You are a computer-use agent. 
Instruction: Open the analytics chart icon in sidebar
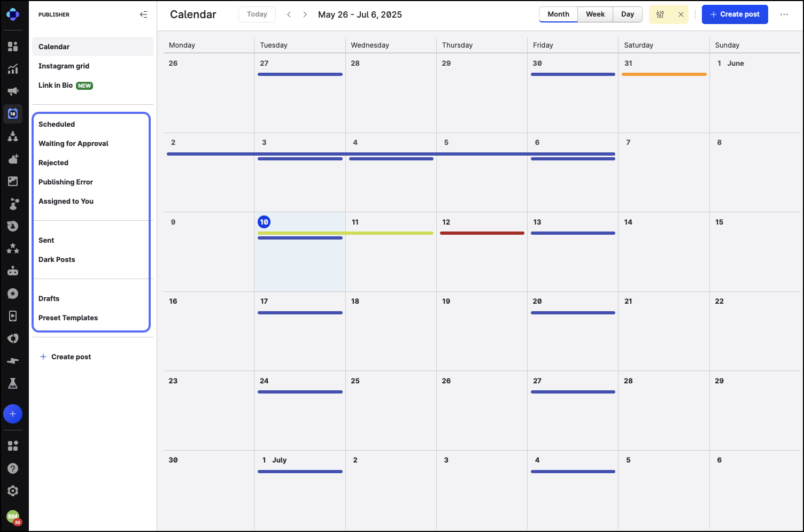point(13,69)
